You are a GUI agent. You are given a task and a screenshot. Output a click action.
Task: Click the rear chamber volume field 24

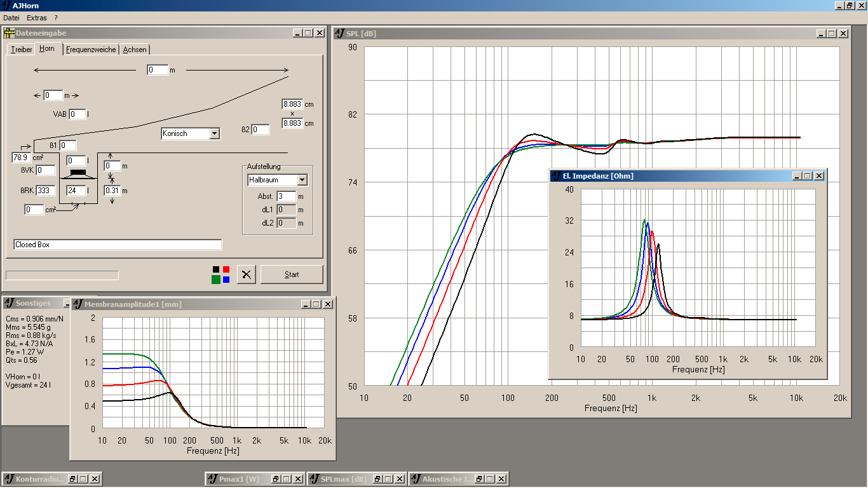pyautogui.click(x=76, y=191)
